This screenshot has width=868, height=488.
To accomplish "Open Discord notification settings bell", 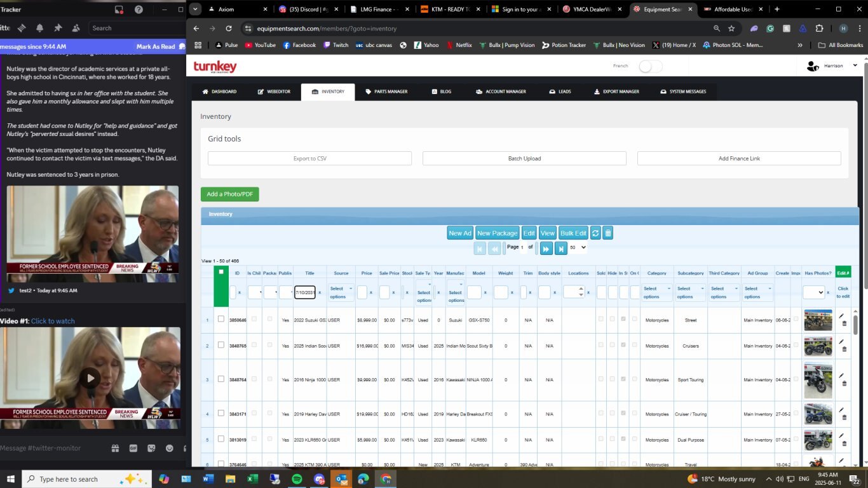I will (39, 28).
